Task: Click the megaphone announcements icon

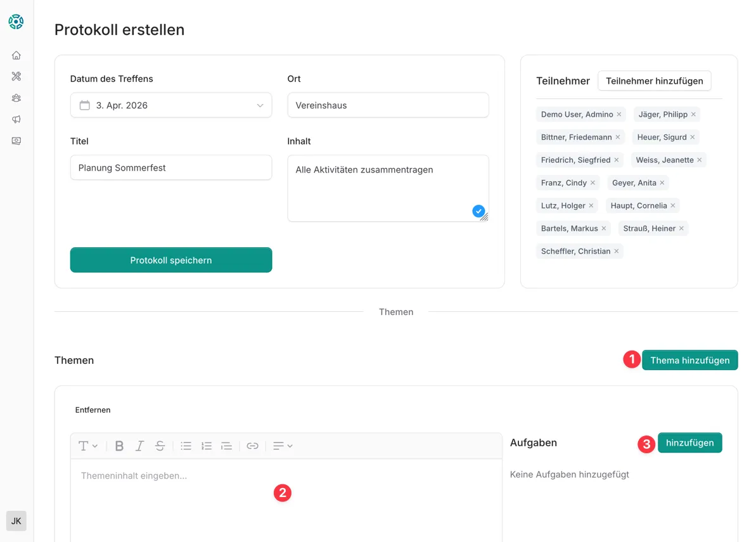Action: click(16, 119)
